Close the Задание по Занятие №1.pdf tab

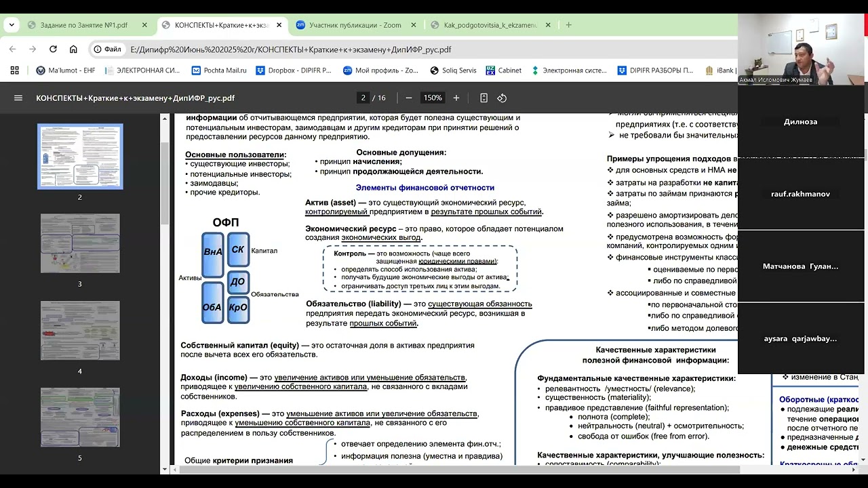[144, 25]
